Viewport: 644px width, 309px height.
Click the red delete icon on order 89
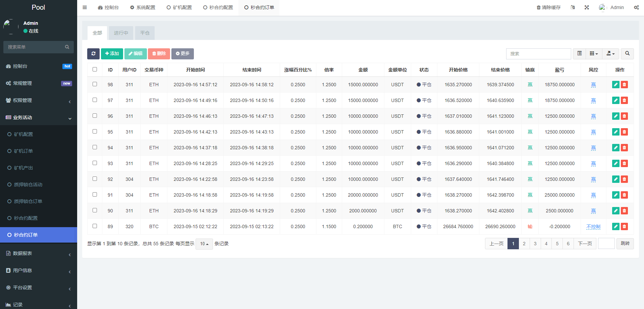(x=624, y=226)
